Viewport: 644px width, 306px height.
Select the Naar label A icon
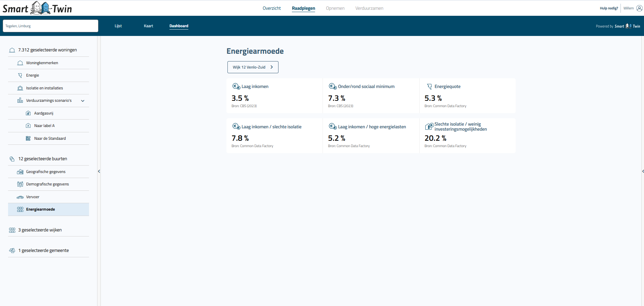click(x=28, y=126)
